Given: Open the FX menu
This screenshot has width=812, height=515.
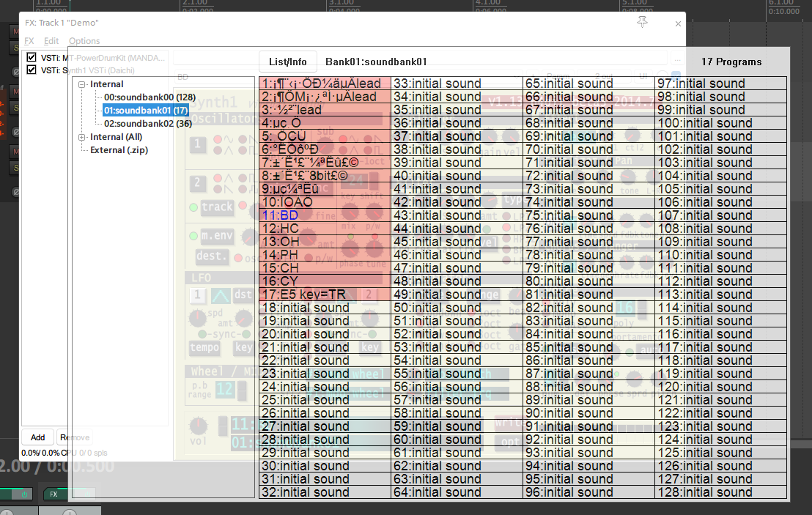Looking at the screenshot, I should 29,41.
